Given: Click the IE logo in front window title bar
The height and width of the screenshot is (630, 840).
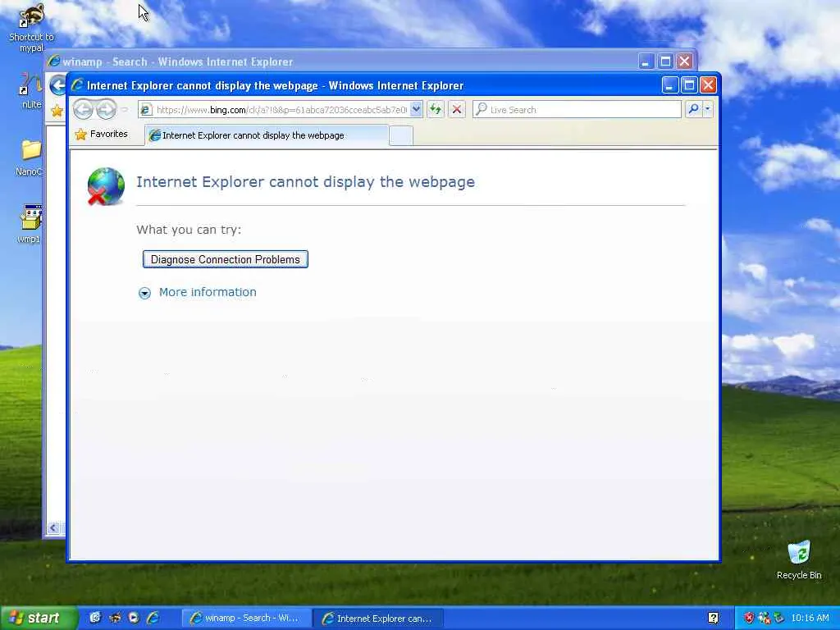Looking at the screenshot, I should point(78,85).
